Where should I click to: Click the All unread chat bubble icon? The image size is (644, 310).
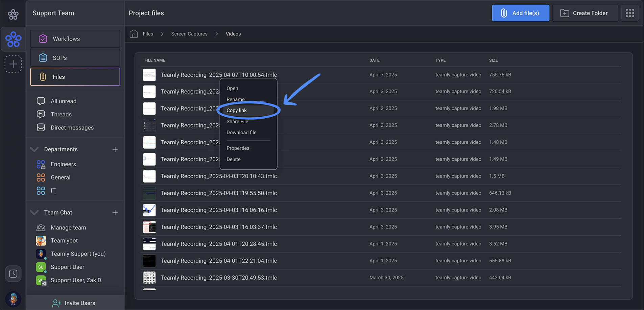tap(41, 101)
